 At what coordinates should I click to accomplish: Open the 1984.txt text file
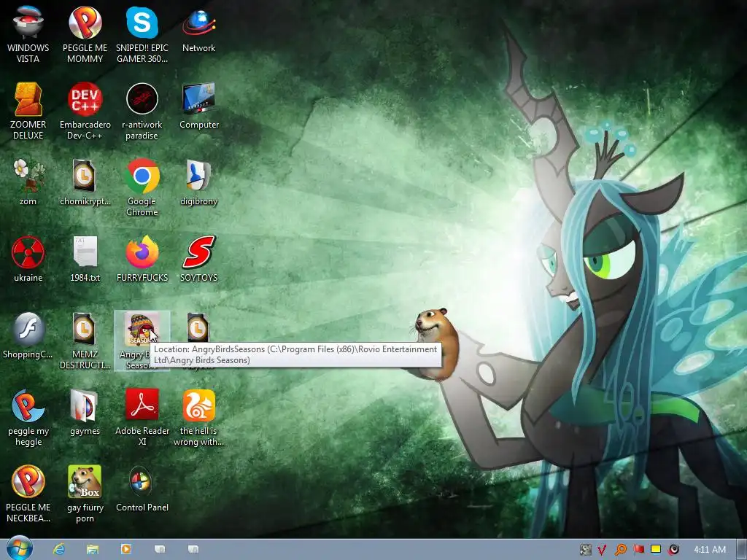[85, 259]
